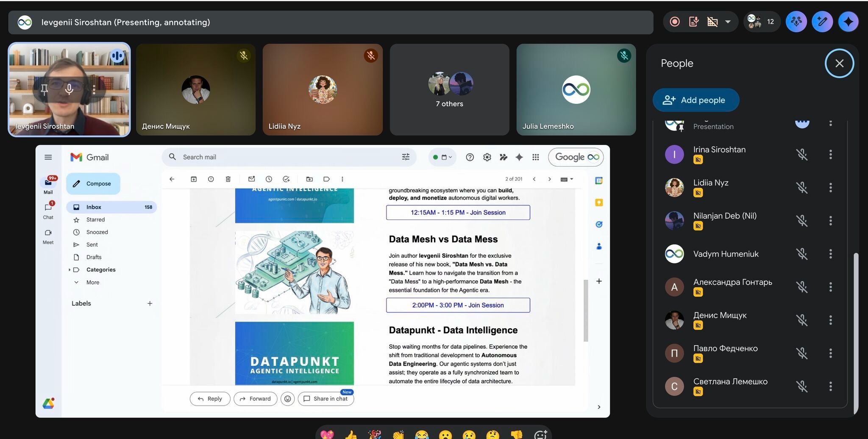
Task: Click Compose in Gmail
Action: coord(93,183)
